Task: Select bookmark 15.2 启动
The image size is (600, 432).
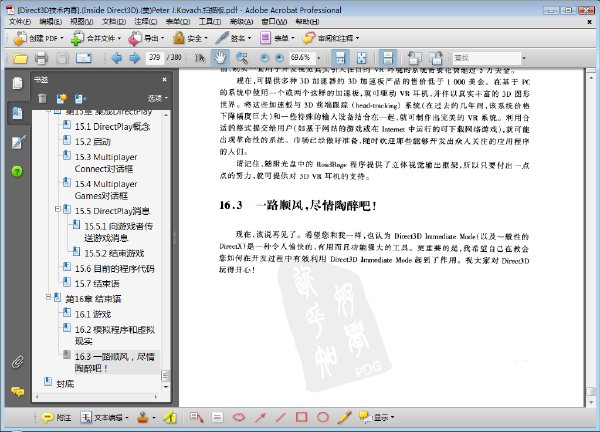Action: tap(93, 142)
